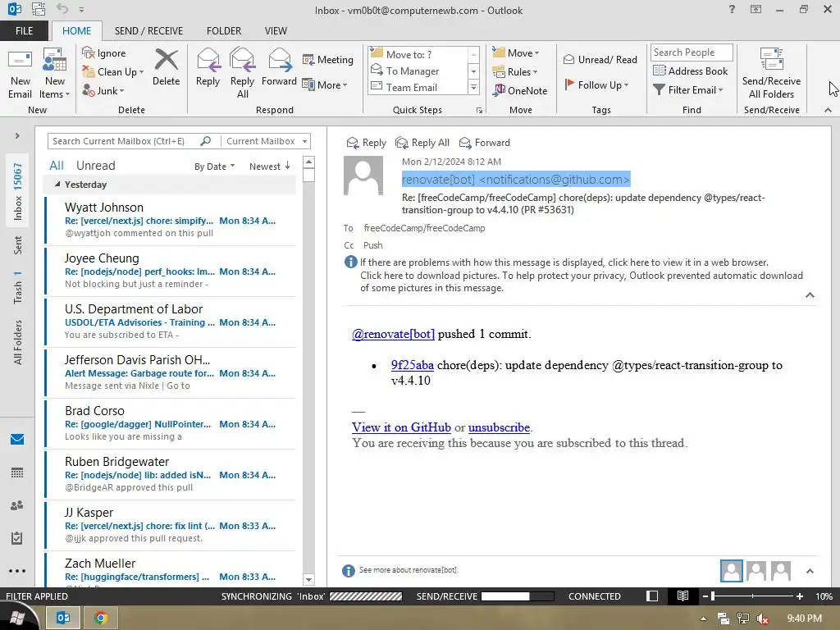Open the Clean Up dropdown

113,72
